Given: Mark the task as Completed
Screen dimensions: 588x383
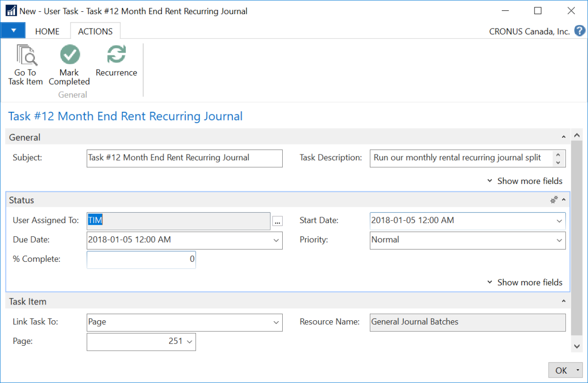Looking at the screenshot, I should tap(69, 65).
